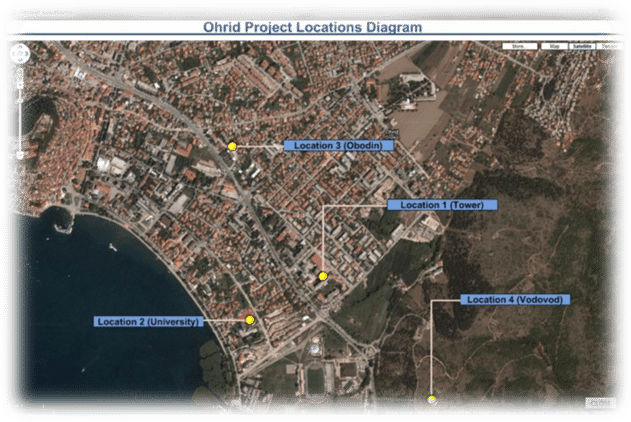Click the Ohrid Project Locations Diagram title
Image resolution: width=631 pixels, height=422 pixels.
pyautogui.click(x=314, y=28)
